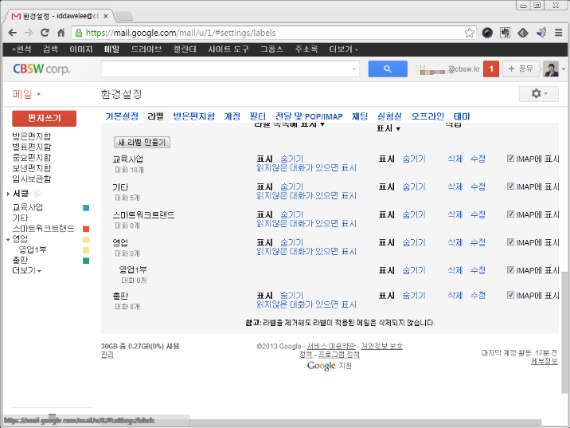Uncheck IMAP display for 교육사업 label

(510, 158)
